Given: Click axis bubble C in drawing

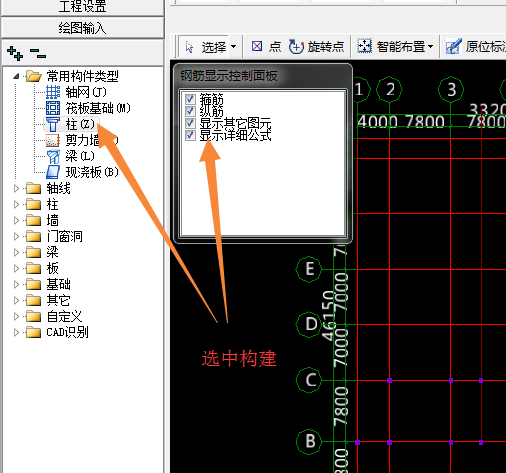Looking at the screenshot, I should (x=309, y=380).
